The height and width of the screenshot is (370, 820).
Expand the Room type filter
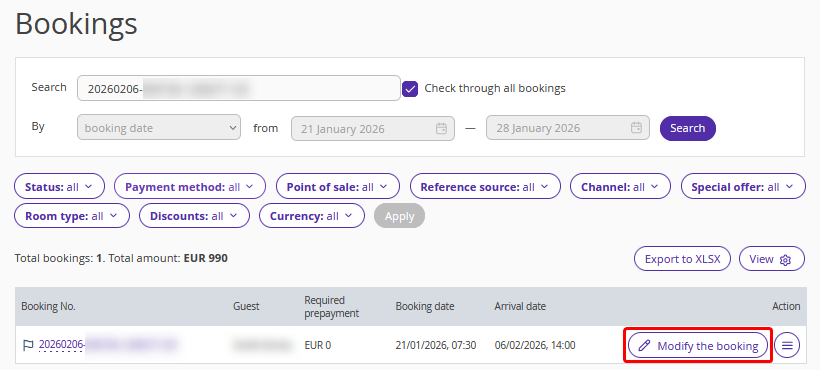[x=72, y=216]
